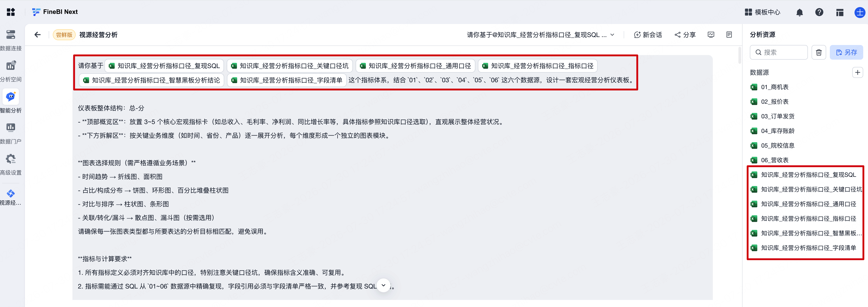Open the help question mark icon
Image resolution: width=868 pixels, height=307 pixels.
click(819, 13)
